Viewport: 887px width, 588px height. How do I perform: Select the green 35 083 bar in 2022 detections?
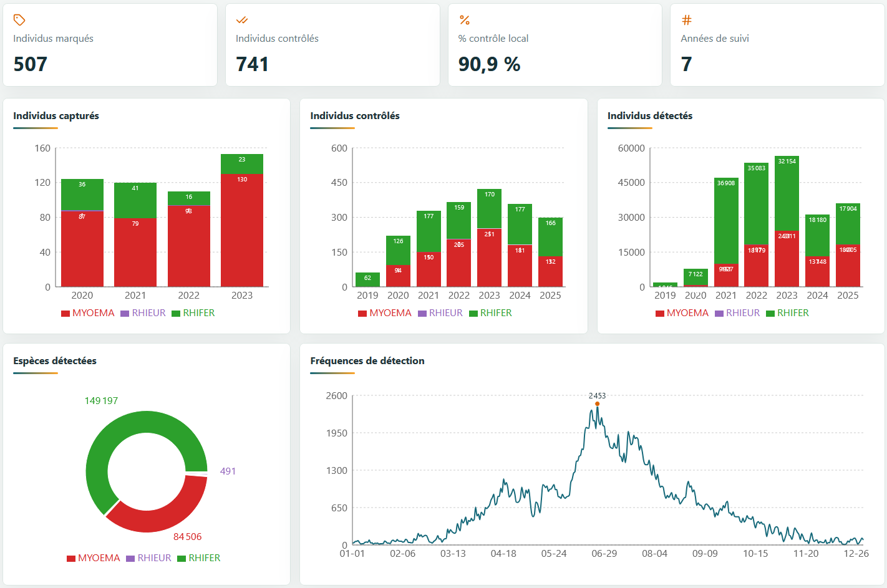(x=757, y=203)
